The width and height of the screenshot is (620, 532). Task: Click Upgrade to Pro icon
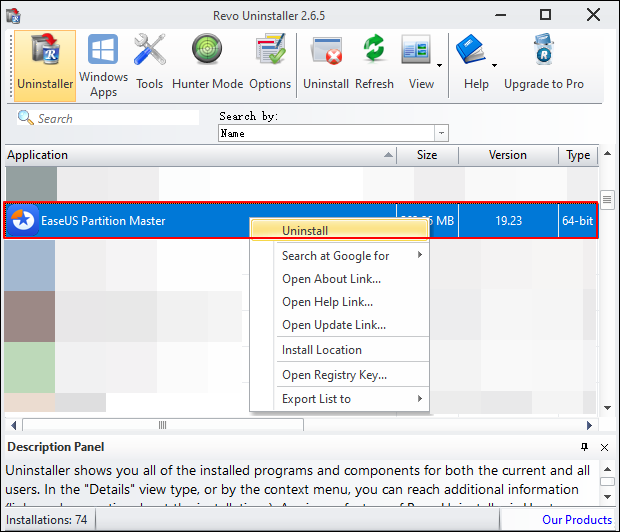coord(544,49)
